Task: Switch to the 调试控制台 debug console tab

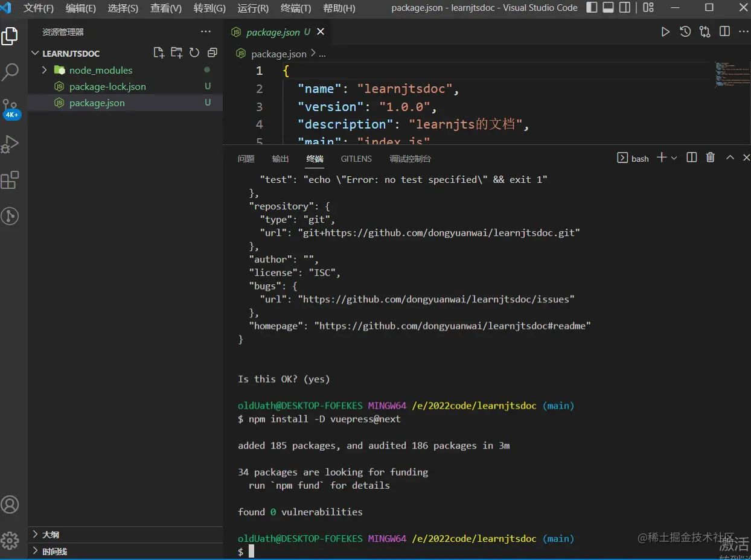Action: coord(411,159)
